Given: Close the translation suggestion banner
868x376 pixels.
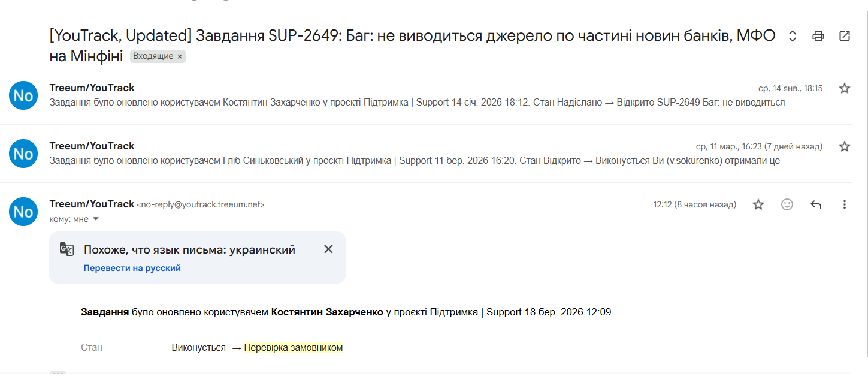Looking at the screenshot, I should [328, 249].
